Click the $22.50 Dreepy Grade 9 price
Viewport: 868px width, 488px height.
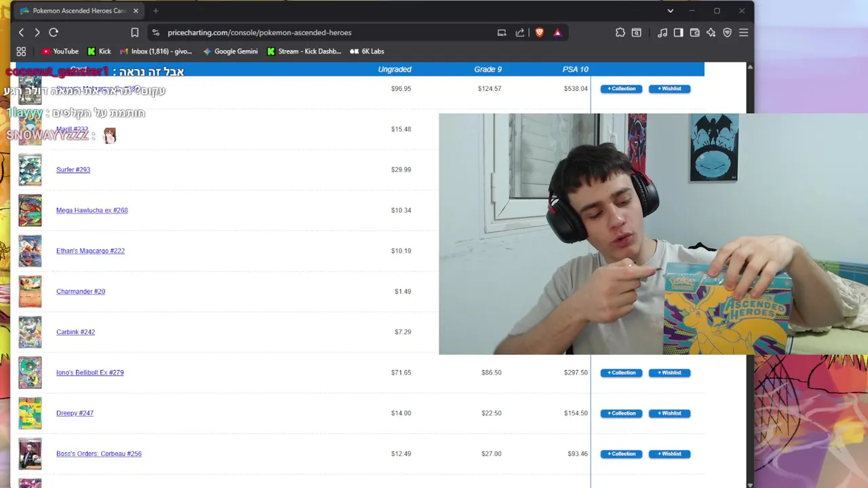491,413
